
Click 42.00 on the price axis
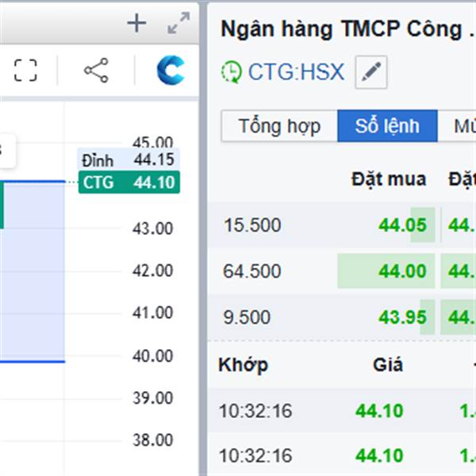pyautogui.click(x=152, y=271)
